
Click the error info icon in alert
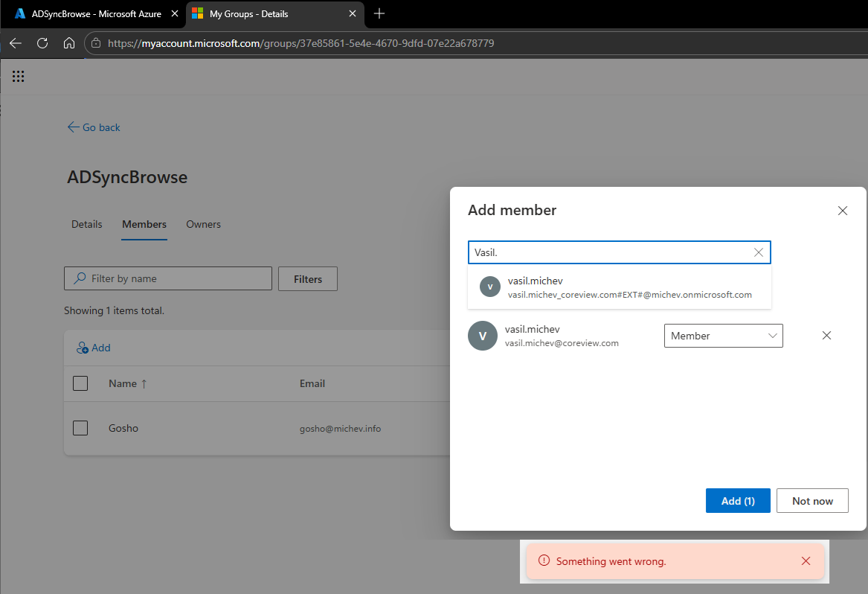click(544, 561)
